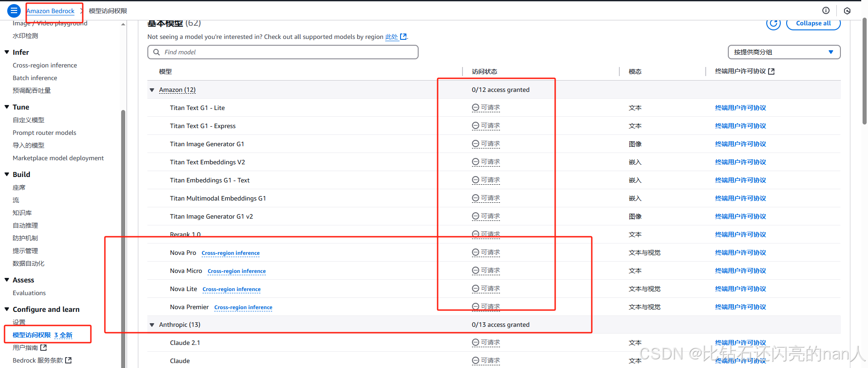Click the page vertical scrollbar on right
Image resolution: width=868 pixels, height=368 pixels.
point(864,72)
